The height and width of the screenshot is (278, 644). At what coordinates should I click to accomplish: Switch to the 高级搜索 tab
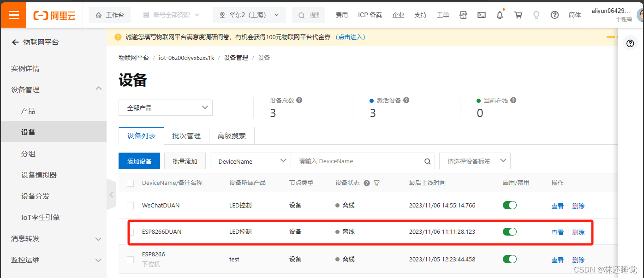tap(232, 136)
